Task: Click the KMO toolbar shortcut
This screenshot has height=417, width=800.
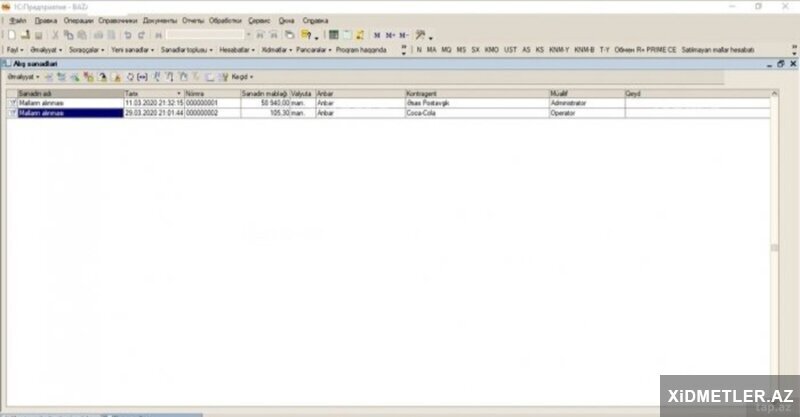Action: (x=491, y=48)
